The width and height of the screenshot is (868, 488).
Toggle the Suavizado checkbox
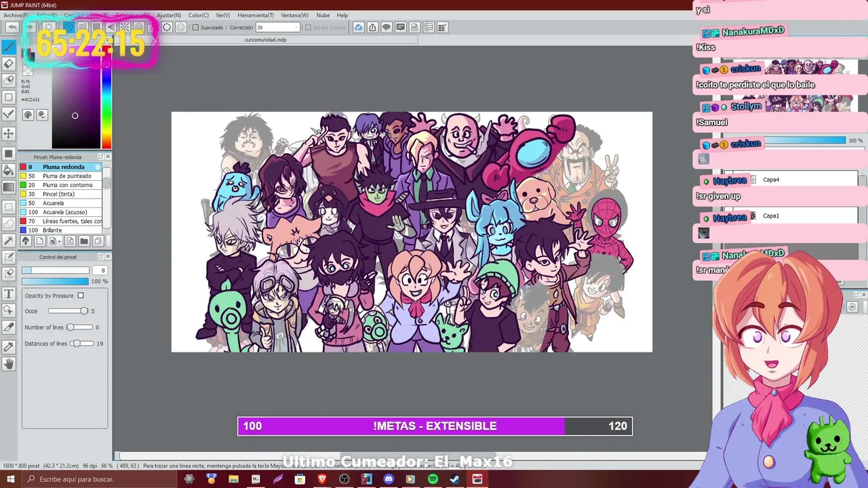coord(195,27)
